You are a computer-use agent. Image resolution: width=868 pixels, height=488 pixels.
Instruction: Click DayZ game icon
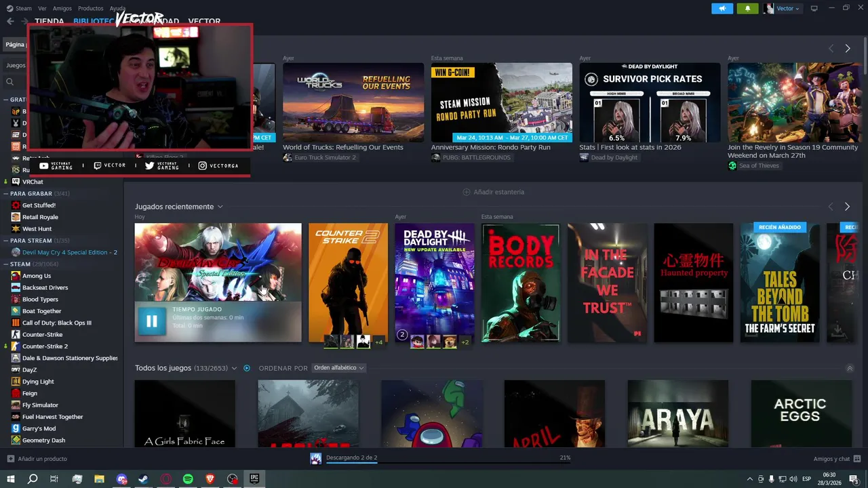(16, 369)
